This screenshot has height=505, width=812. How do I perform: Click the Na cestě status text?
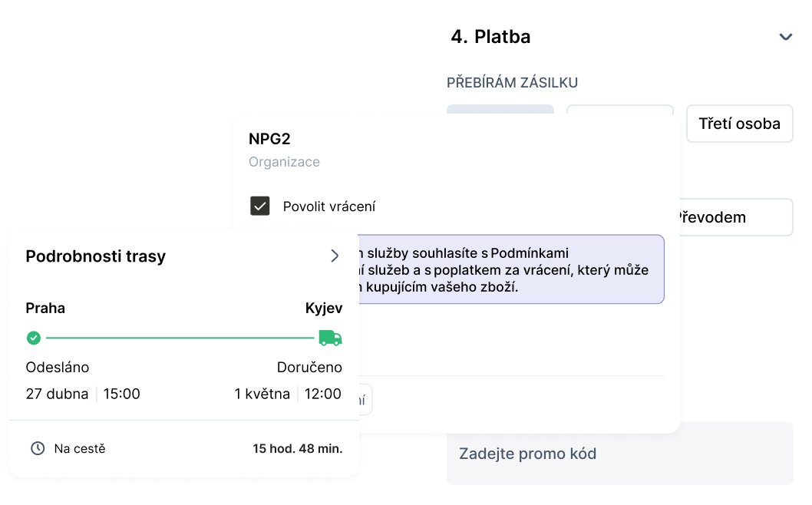[80, 448]
